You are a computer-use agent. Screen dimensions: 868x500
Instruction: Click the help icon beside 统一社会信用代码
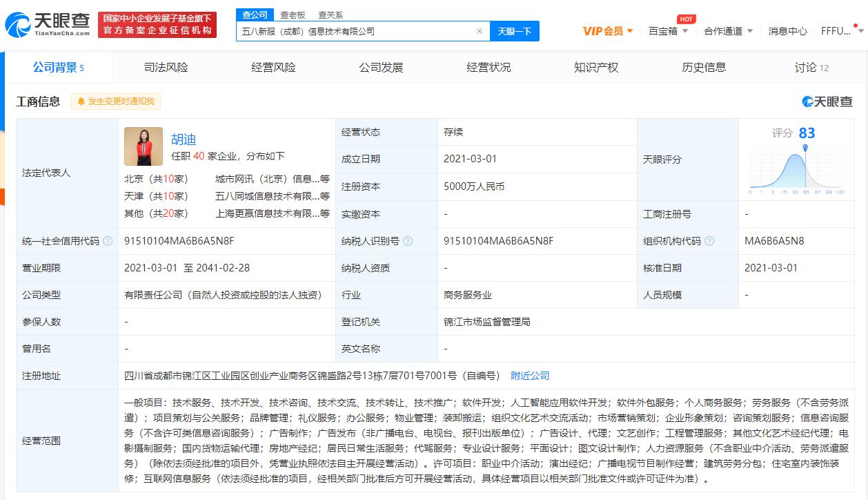point(108,241)
